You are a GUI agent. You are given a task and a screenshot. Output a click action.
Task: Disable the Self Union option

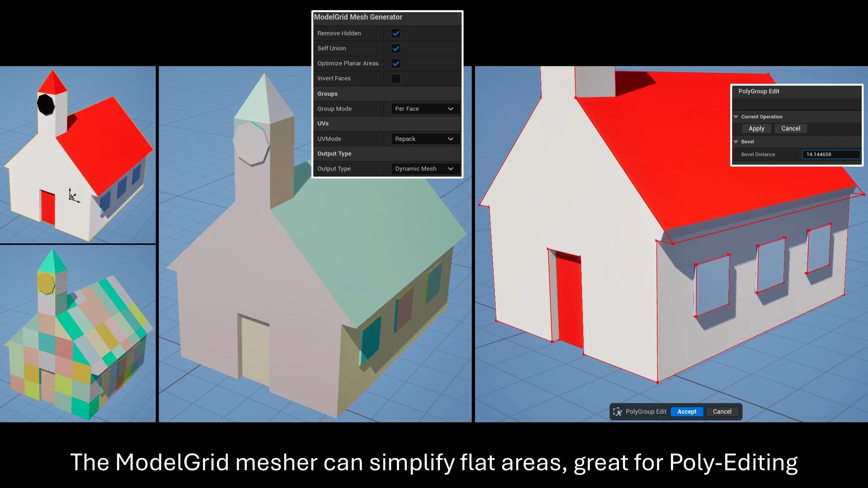click(x=396, y=48)
